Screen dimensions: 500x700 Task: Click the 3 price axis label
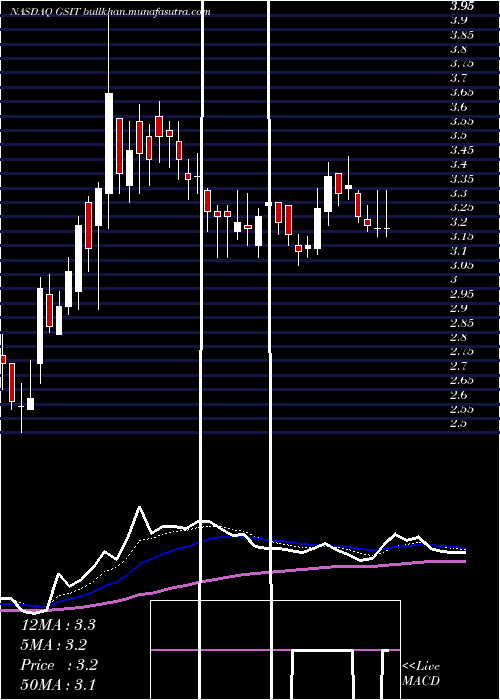[x=454, y=279]
